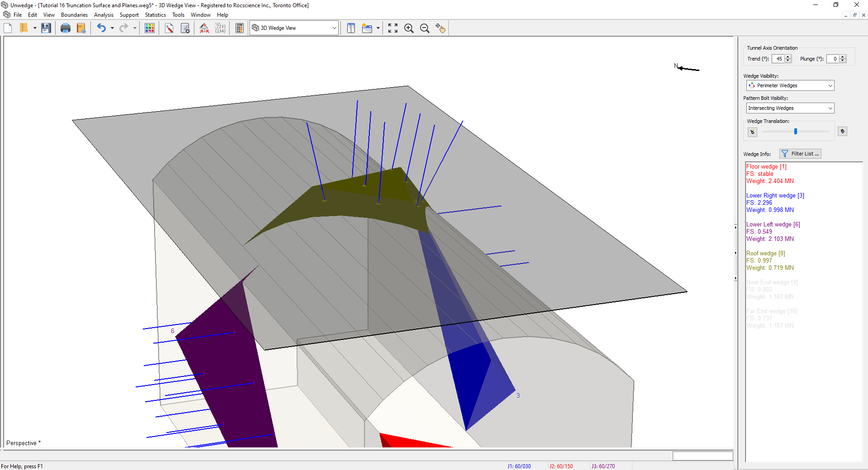
Task: Click the maximum wedge translation right button
Action: click(x=842, y=132)
